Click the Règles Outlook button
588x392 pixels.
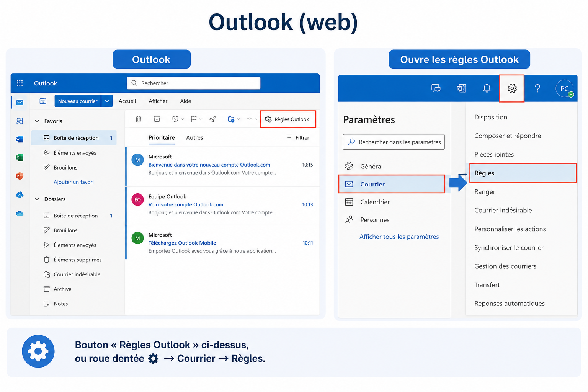[288, 119]
